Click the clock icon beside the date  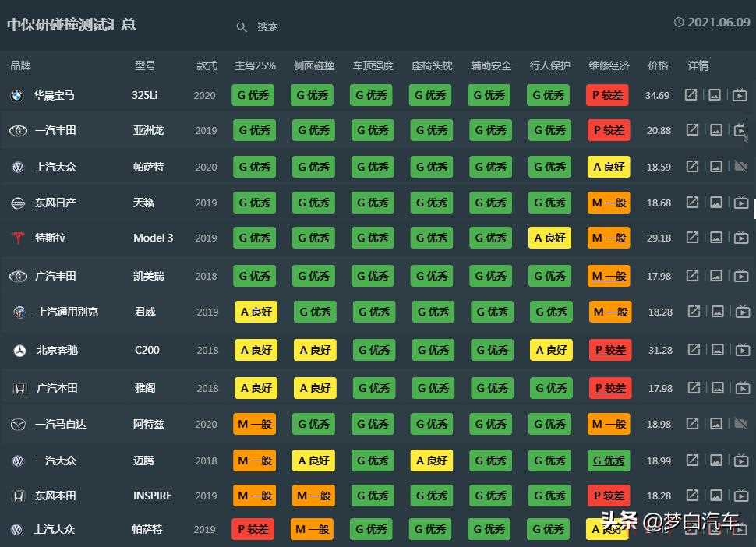pos(679,23)
